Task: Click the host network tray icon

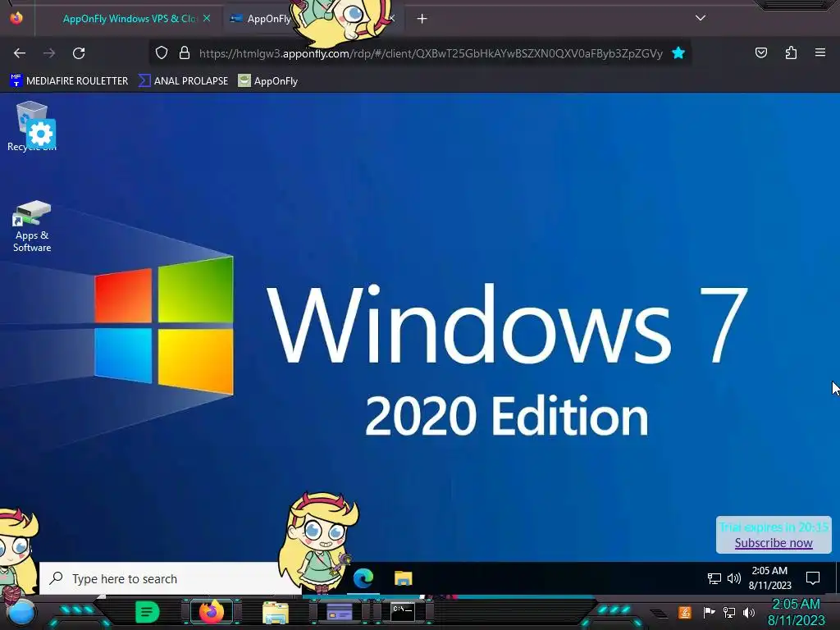Action: [x=729, y=612]
